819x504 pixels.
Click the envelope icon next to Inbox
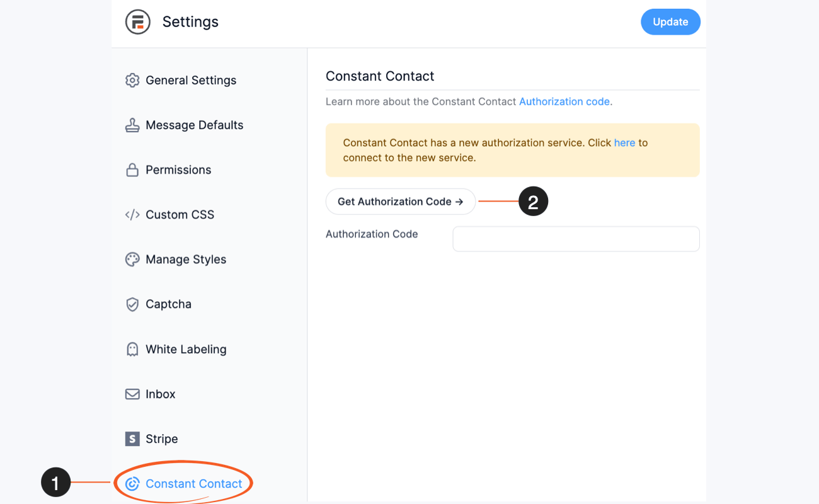coord(132,394)
